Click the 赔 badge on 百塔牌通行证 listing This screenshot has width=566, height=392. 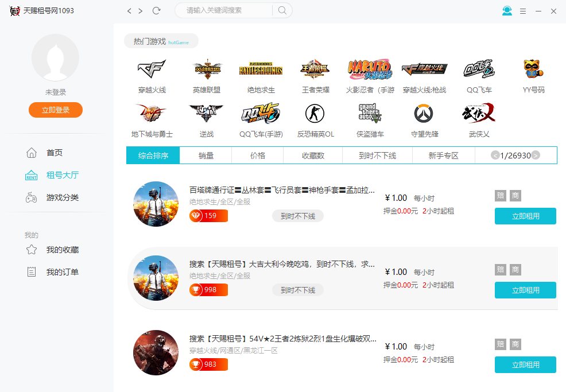[x=501, y=196]
